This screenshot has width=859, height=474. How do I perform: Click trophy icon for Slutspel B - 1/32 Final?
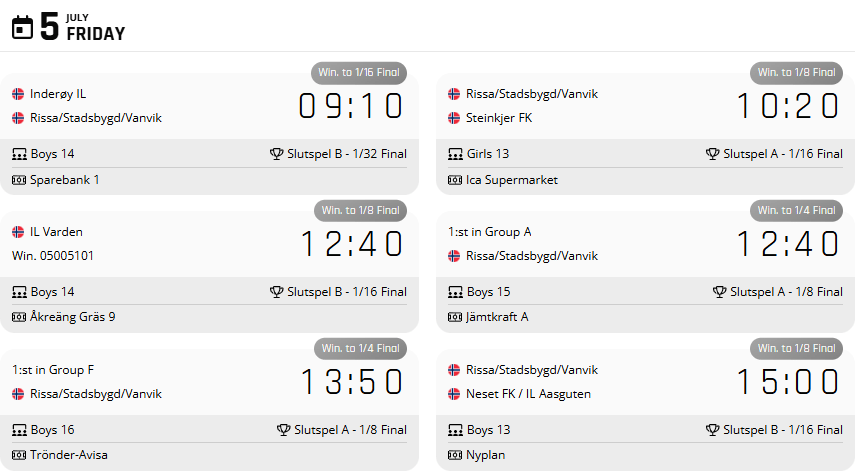coord(277,154)
